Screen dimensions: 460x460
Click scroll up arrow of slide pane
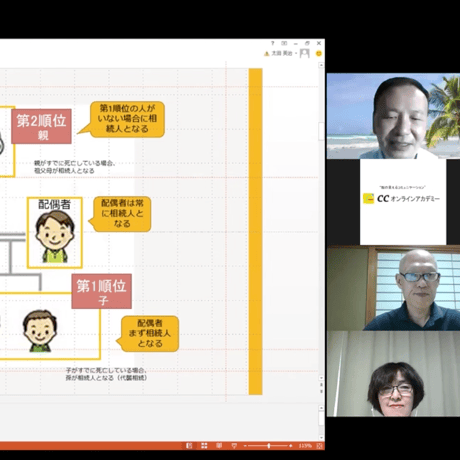pyautogui.click(x=321, y=66)
